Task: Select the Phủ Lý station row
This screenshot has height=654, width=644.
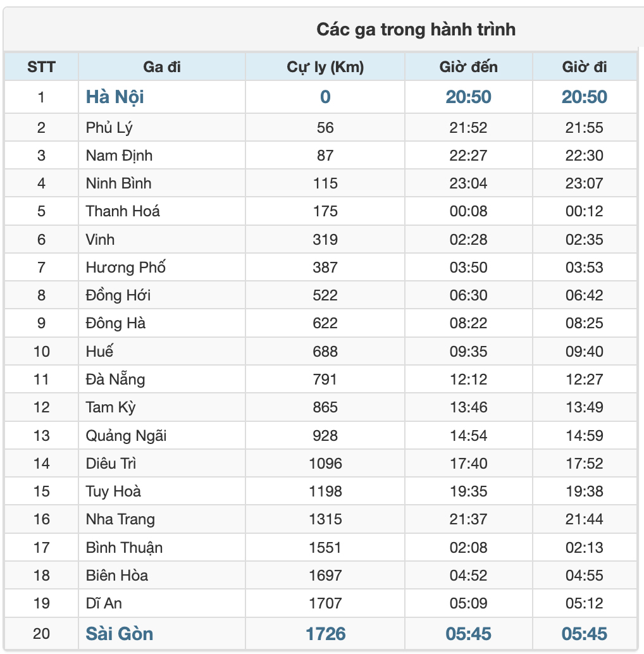Action: coord(321,127)
